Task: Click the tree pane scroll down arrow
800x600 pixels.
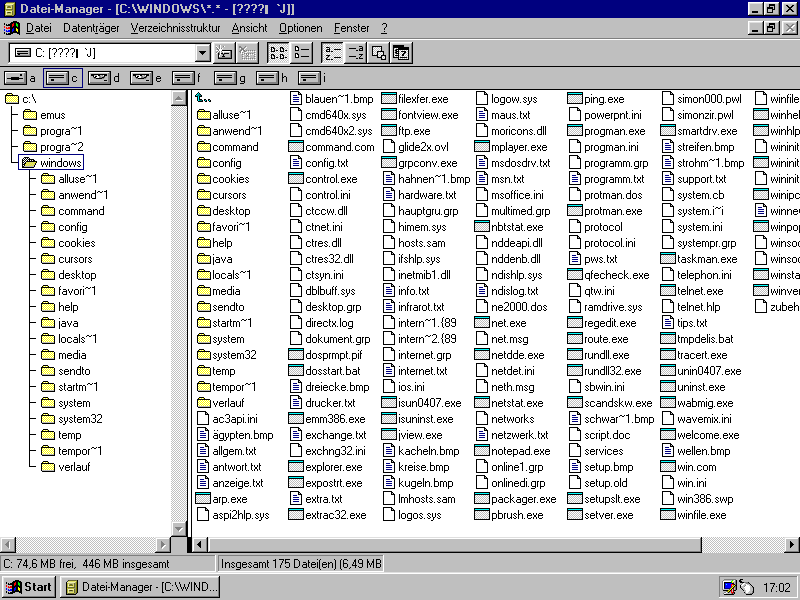Action: tap(179, 528)
